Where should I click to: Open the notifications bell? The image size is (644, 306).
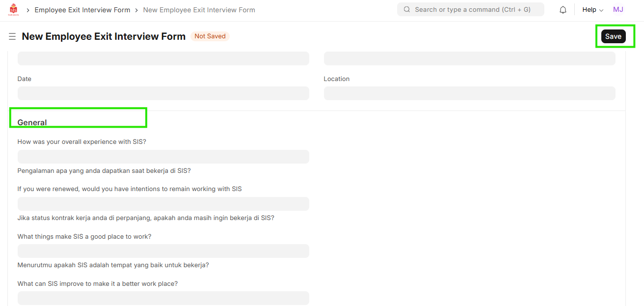(x=563, y=10)
